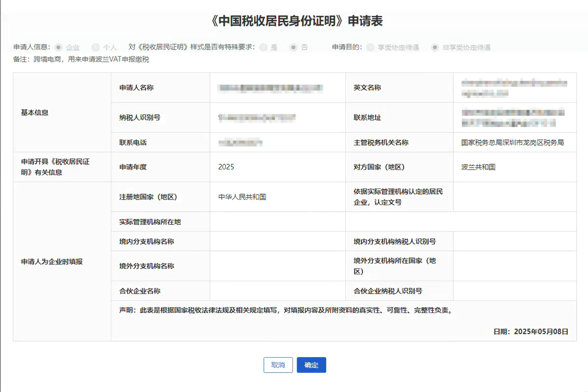Screen dimensions: 588x392
Task: Click the empty 实际管理机构所在地 field
Action: (x=277, y=221)
